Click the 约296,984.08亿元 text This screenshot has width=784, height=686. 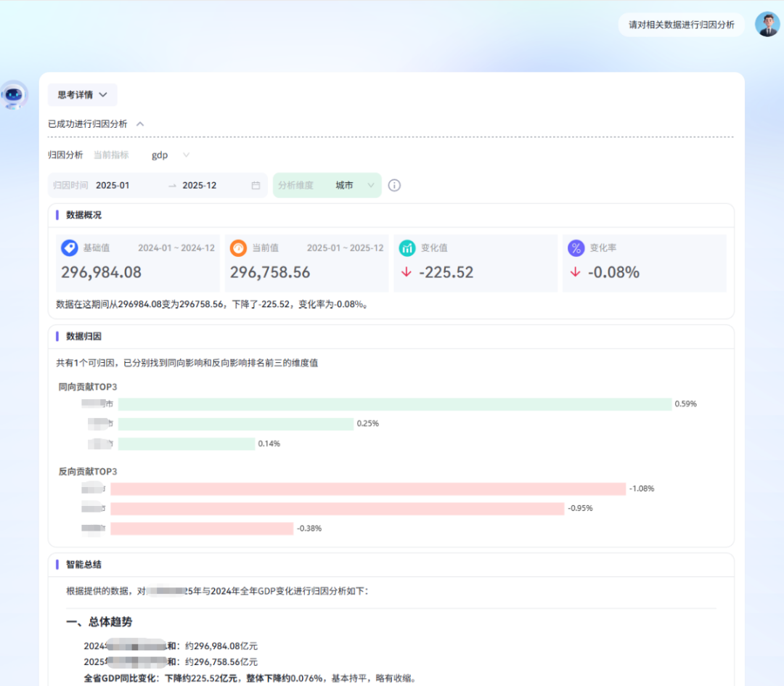click(x=221, y=646)
